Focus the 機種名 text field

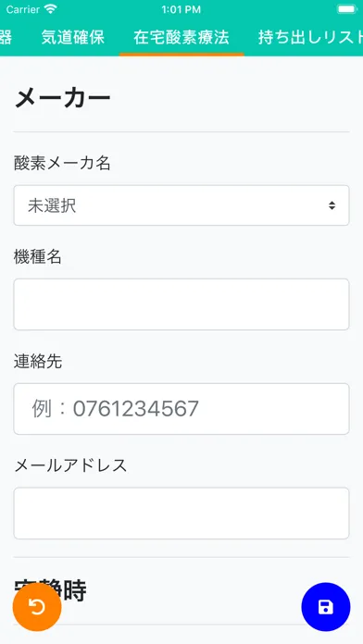(x=181, y=304)
